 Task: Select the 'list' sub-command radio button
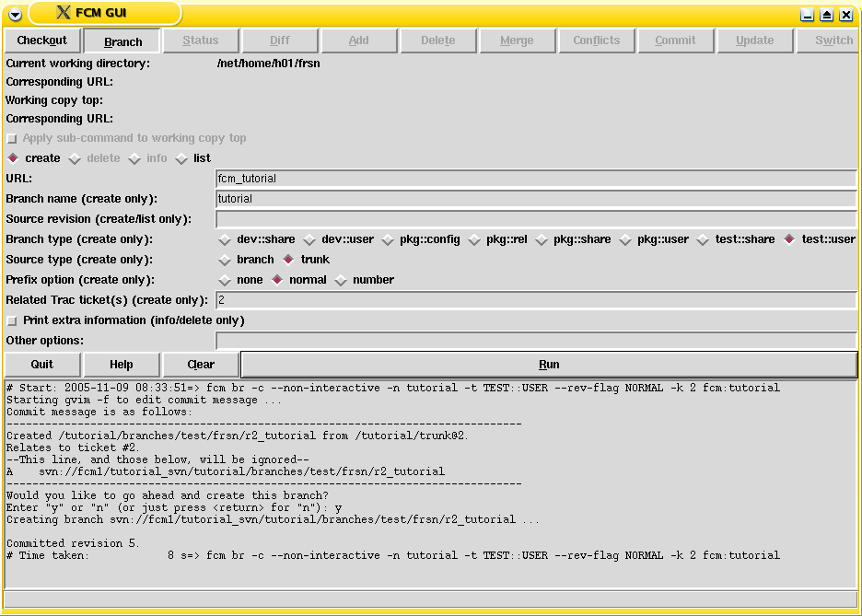[x=182, y=158]
